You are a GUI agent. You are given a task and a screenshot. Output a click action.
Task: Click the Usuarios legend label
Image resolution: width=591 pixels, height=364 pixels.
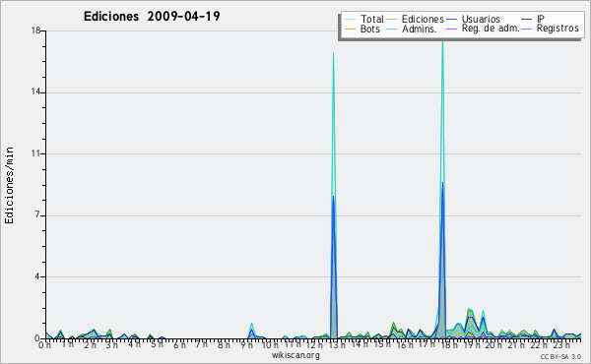481,19
